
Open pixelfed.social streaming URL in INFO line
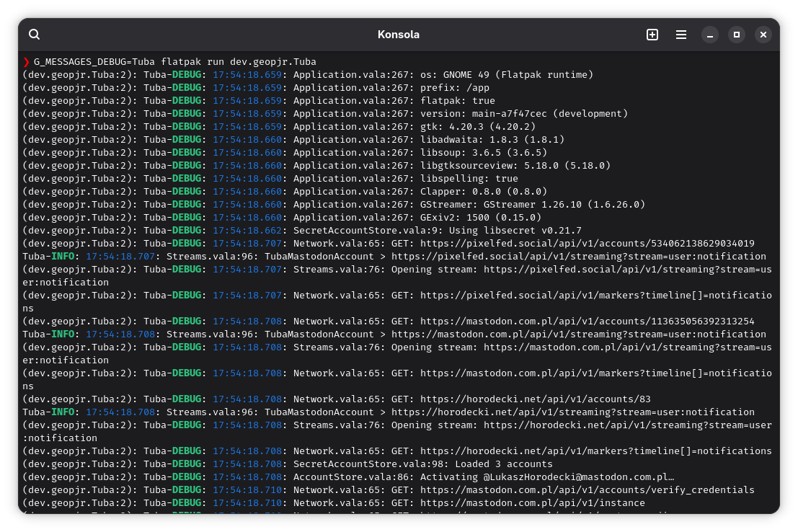(578, 257)
